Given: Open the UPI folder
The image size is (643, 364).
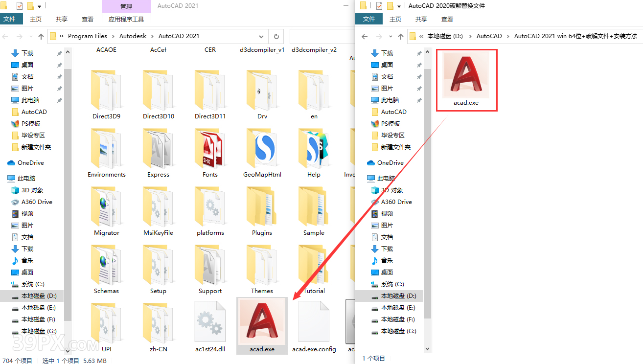Looking at the screenshot, I should pyautogui.click(x=107, y=328).
